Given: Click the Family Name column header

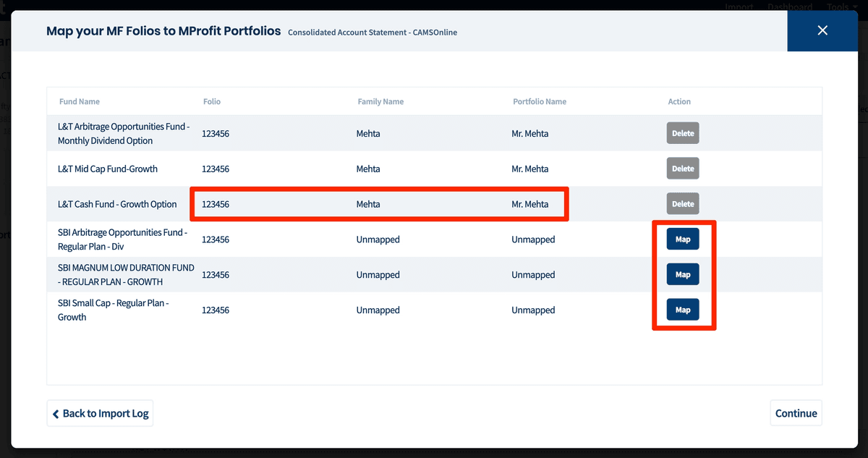Looking at the screenshot, I should 380,101.
